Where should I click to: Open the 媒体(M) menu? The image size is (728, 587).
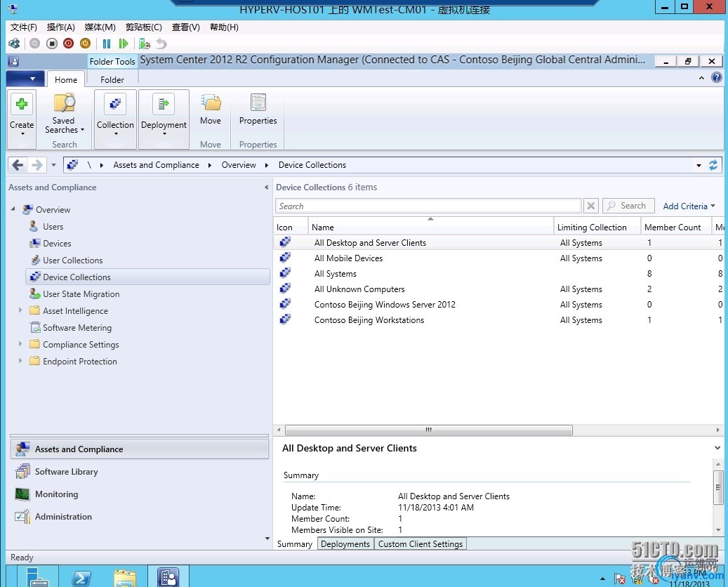100,27
